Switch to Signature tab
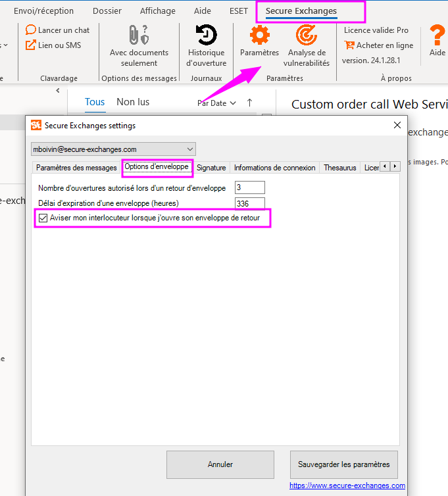448x496 pixels. click(211, 168)
